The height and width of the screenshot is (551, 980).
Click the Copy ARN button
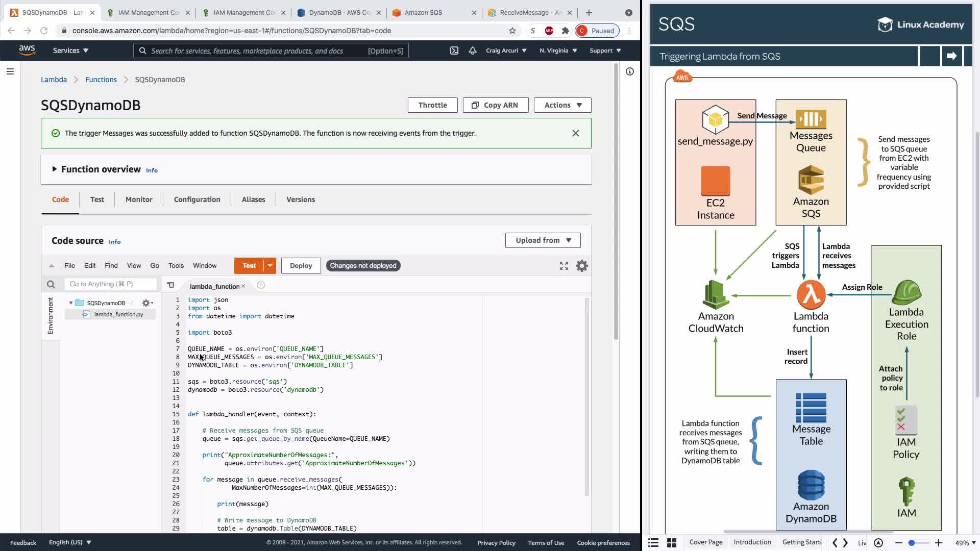pyautogui.click(x=495, y=105)
